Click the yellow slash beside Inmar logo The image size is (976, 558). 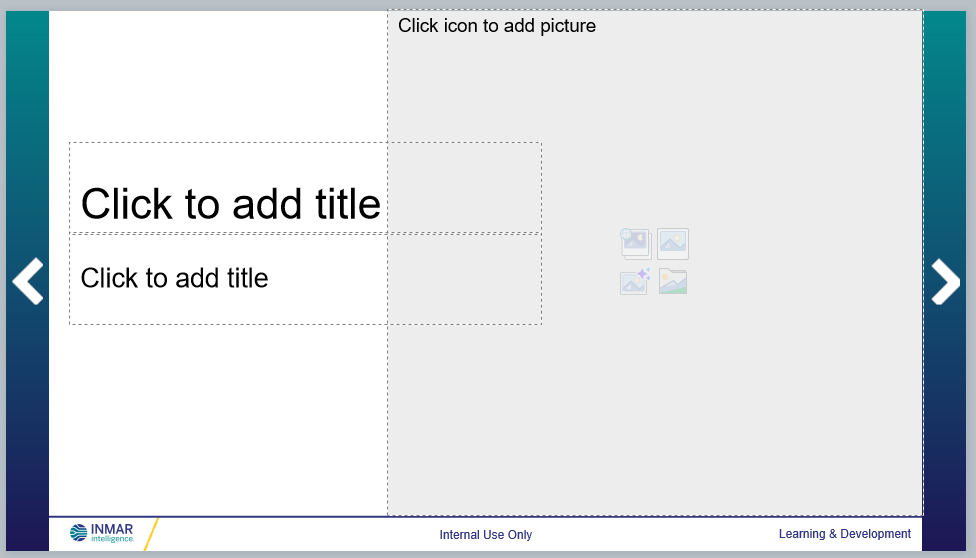pos(151,535)
